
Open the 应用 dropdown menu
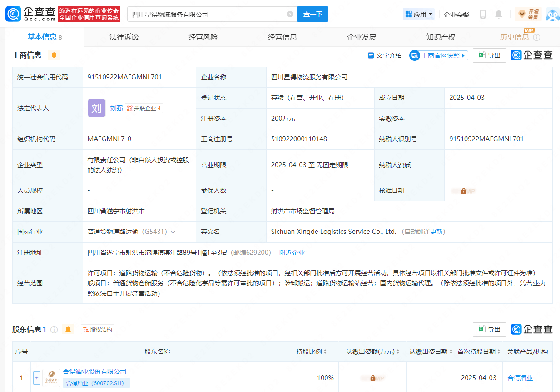[419, 14]
